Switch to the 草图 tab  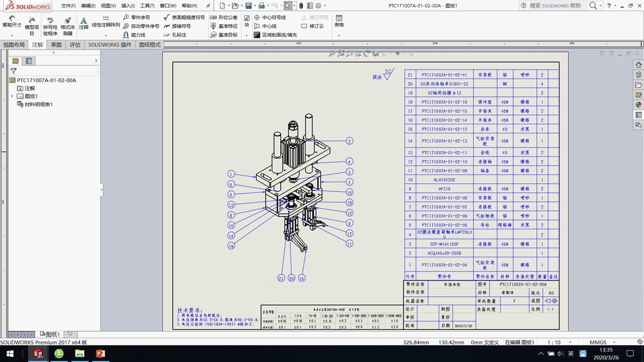click(x=56, y=45)
